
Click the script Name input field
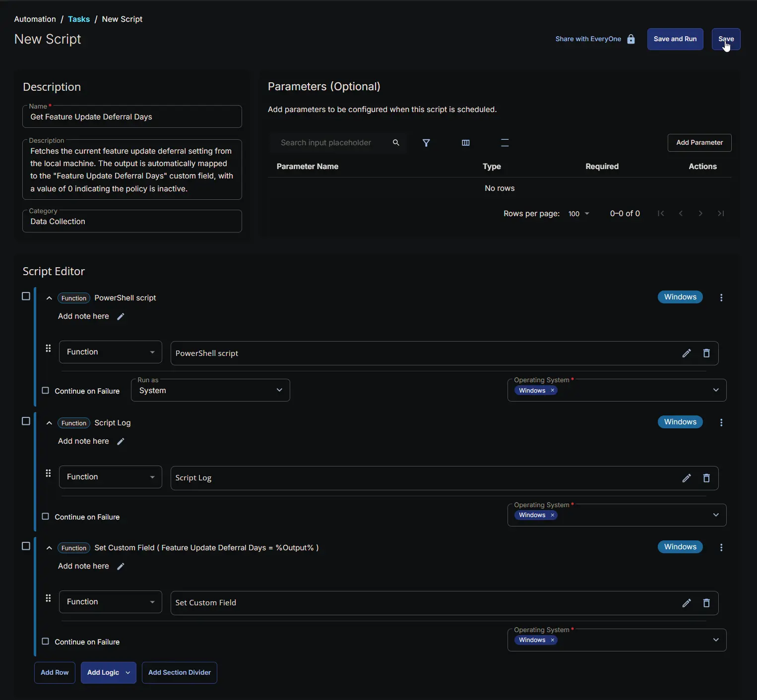click(x=132, y=117)
